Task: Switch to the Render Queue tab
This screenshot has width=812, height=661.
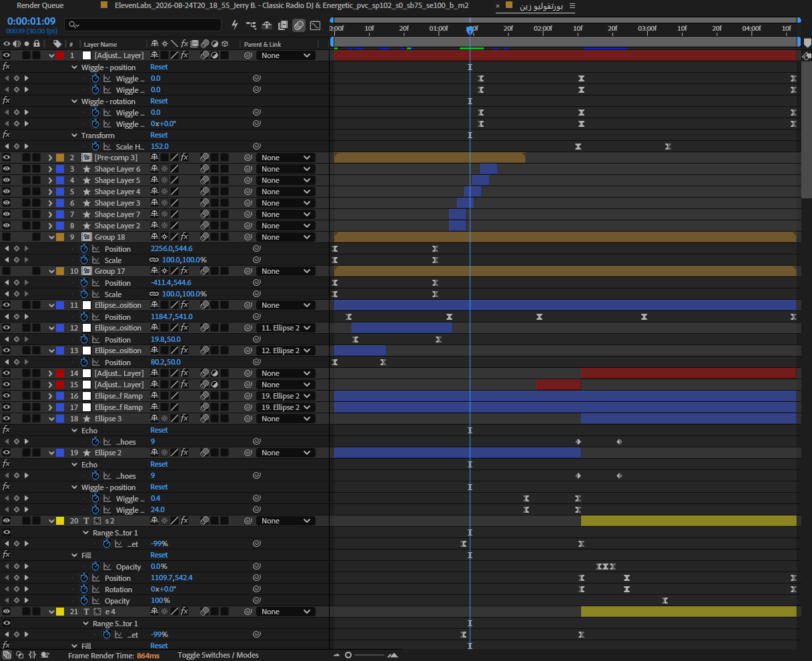Action: [40, 5]
